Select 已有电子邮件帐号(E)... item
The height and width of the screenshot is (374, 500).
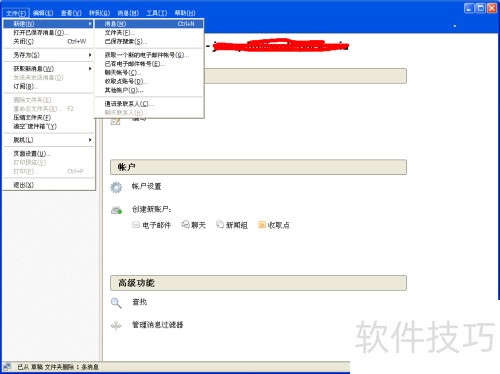coord(149,64)
